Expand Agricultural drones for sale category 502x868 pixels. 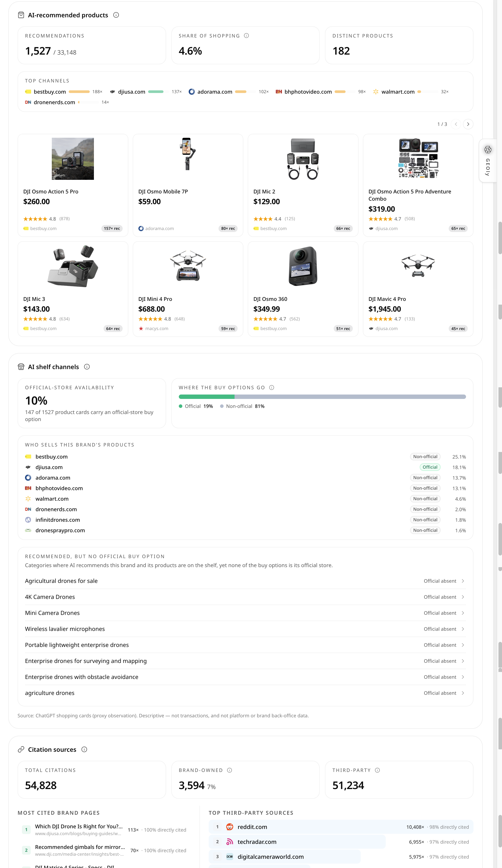245,581
